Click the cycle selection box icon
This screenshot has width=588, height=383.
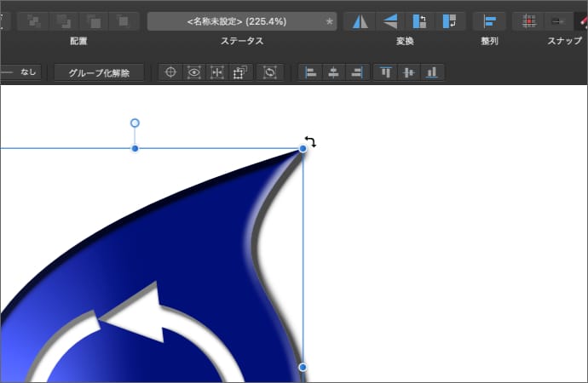click(x=271, y=73)
